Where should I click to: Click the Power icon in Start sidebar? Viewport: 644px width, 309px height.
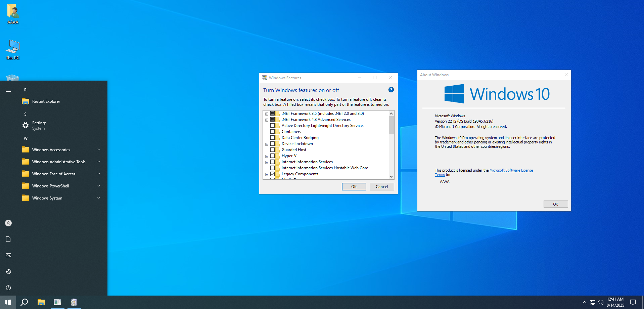pos(8,288)
